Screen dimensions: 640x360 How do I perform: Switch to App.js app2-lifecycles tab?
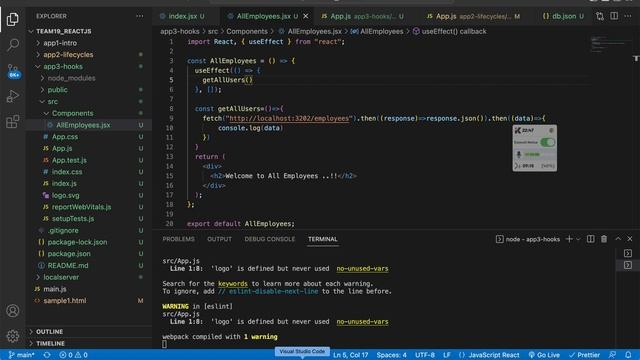(473, 16)
